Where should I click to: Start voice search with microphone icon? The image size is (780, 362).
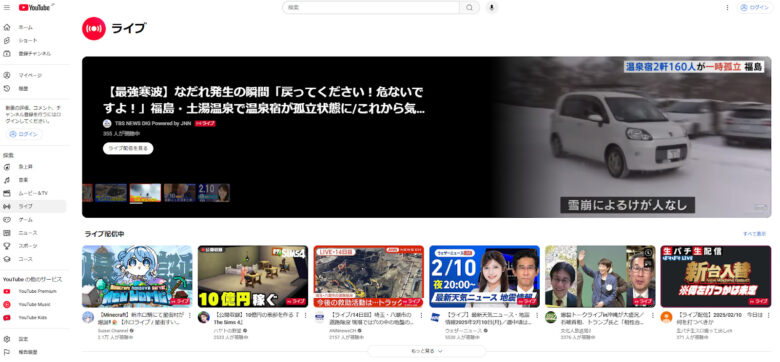[491, 7]
